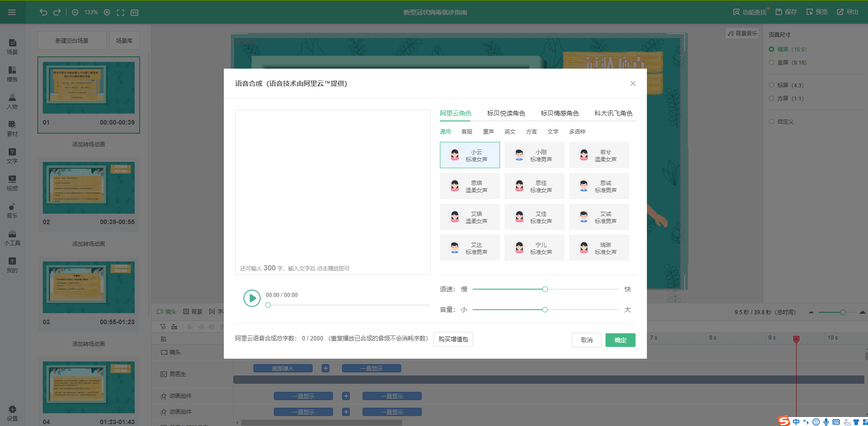
Task: Add transition animation below scene 01
Action: tap(89, 144)
